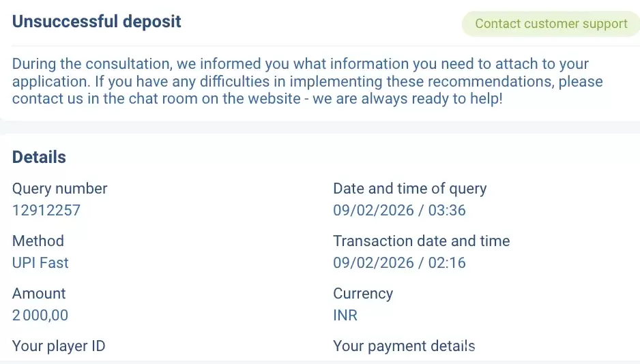Select the query date value ending 03:36
Image resolution: width=640 pixels, height=364 pixels.
399,210
